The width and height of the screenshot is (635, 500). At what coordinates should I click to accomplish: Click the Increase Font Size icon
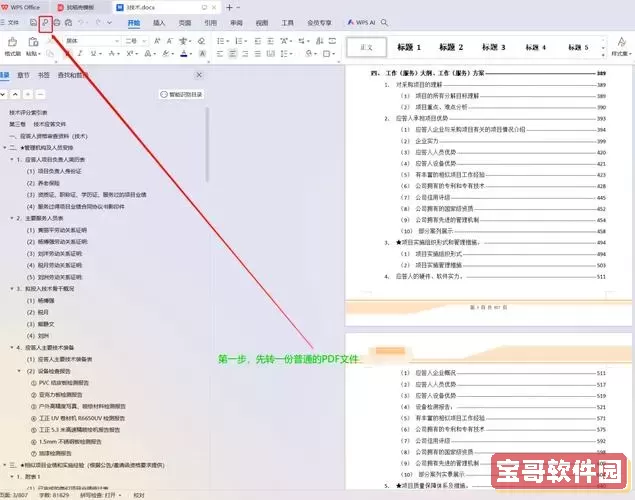click(157, 41)
